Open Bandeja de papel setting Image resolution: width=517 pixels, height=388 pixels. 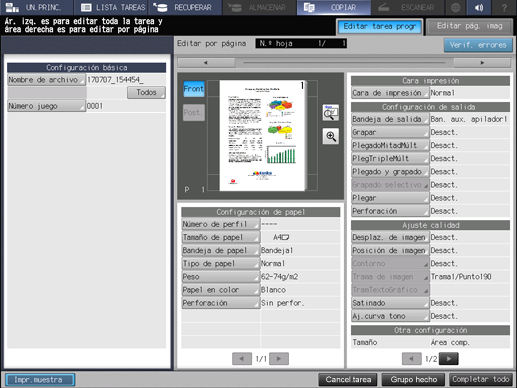coord(220,250)
